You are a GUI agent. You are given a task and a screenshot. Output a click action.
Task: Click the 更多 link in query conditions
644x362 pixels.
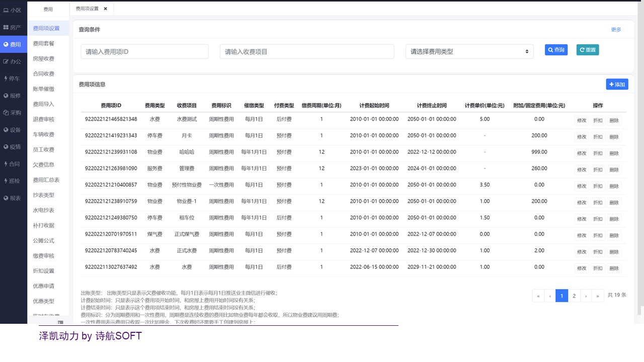(616, 30)
